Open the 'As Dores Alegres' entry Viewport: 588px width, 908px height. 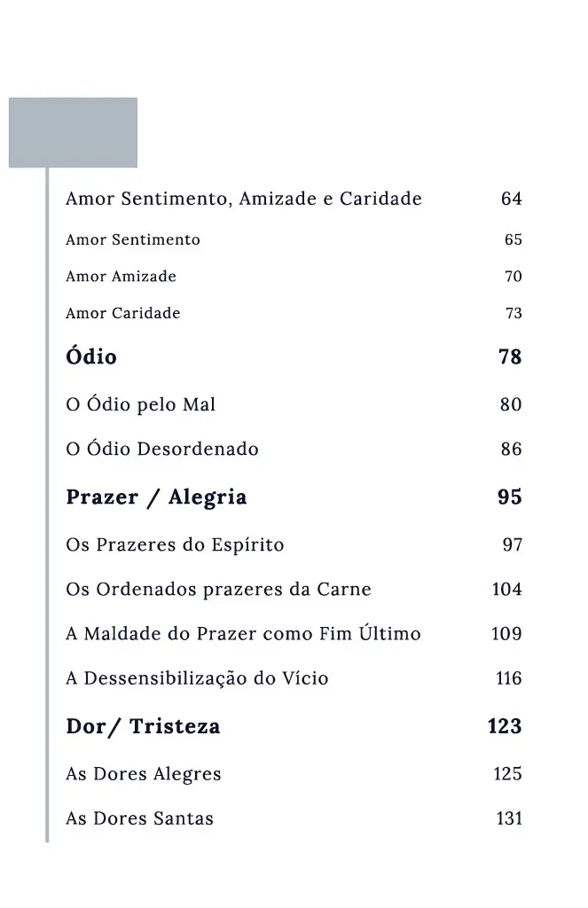(144, 774)
